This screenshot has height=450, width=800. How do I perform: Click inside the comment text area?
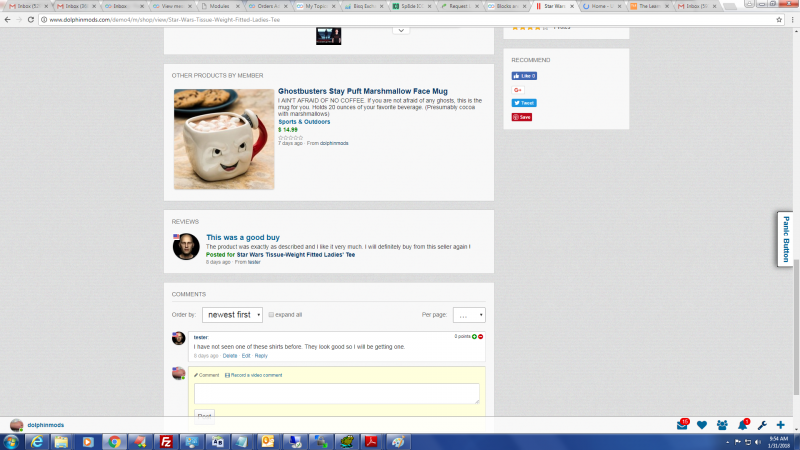337,394
